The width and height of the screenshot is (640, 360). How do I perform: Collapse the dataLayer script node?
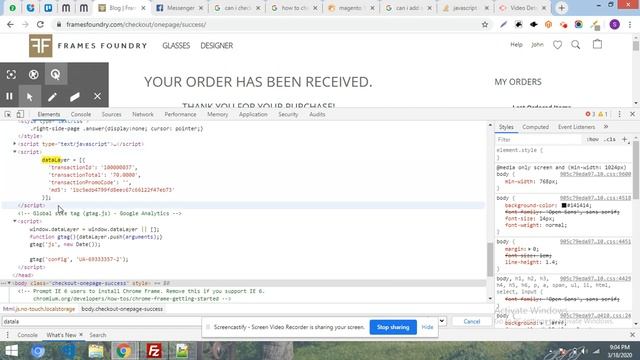coord(15,151)
